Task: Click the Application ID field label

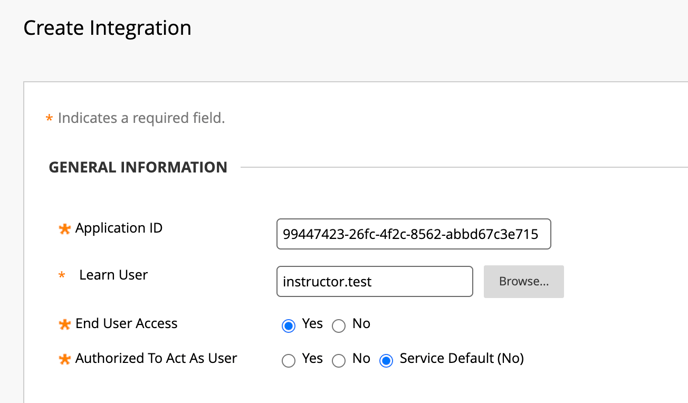Action: tap(119, 228)
